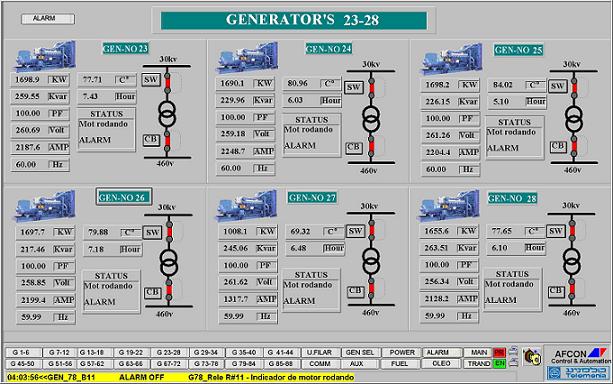Click the 7.43 Hour reading of generator 23
This screenshot has width=613, height=384.
point(107,97)
